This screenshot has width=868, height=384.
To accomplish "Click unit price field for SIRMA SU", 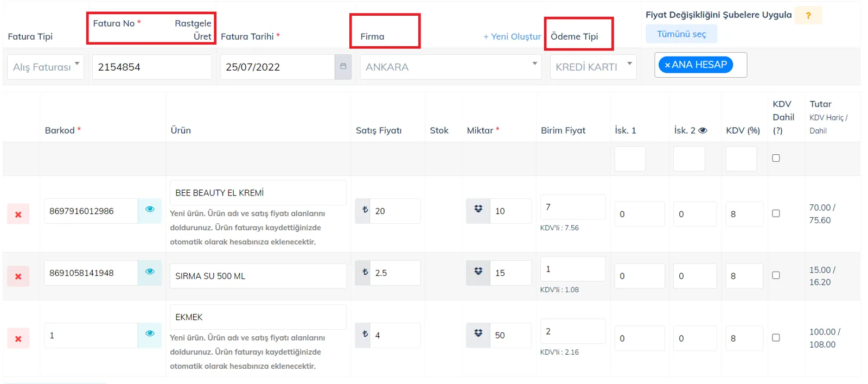I will [x=573, y=269].
